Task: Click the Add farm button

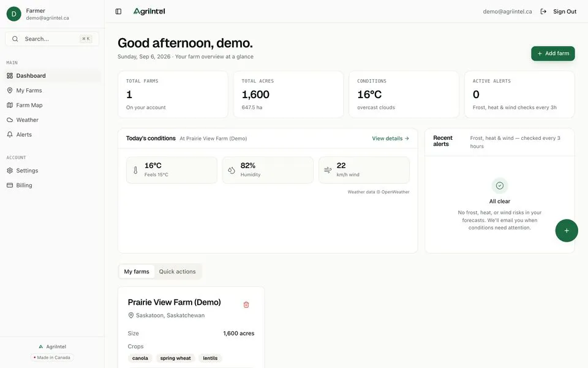Action: pyautogui.click(x=552, y=53)
